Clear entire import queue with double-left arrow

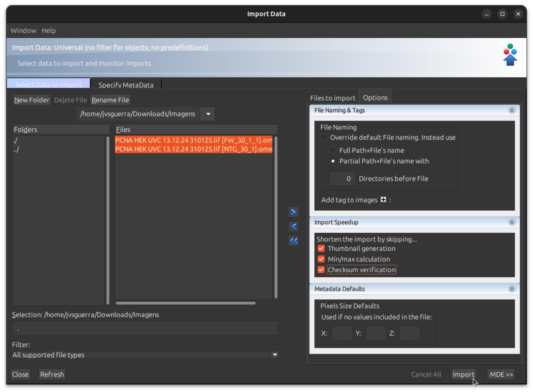[x=293, y=240]
